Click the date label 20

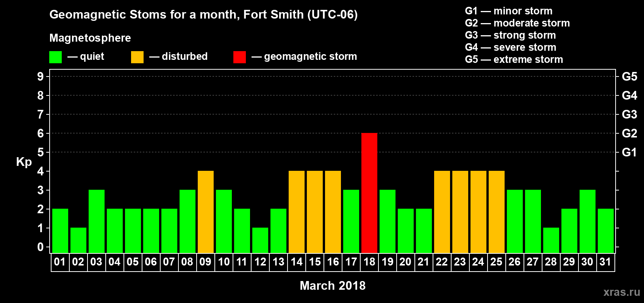pos(405,262)
